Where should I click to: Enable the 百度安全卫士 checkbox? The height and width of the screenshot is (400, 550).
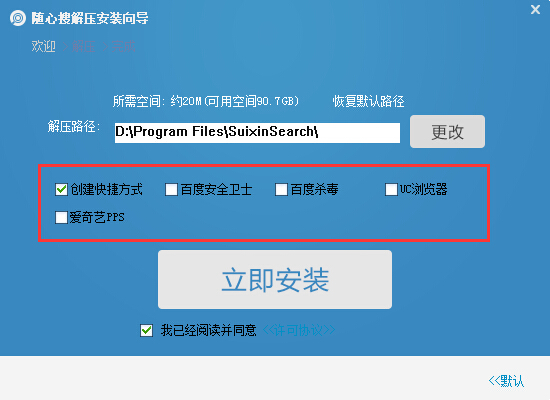(171, 189)
